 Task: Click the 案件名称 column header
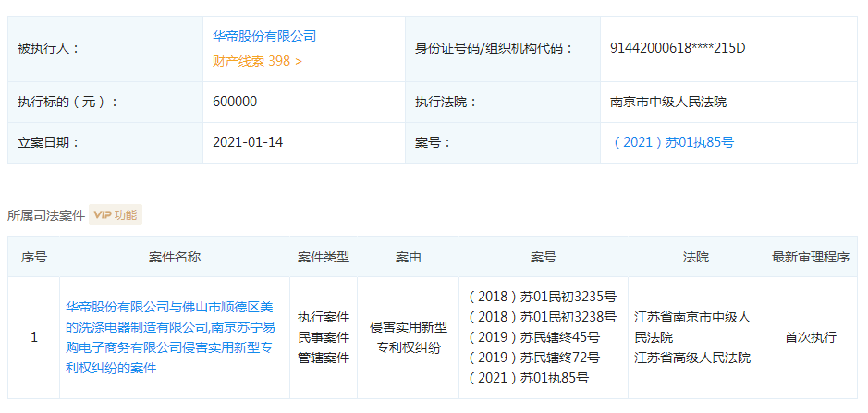175,257
